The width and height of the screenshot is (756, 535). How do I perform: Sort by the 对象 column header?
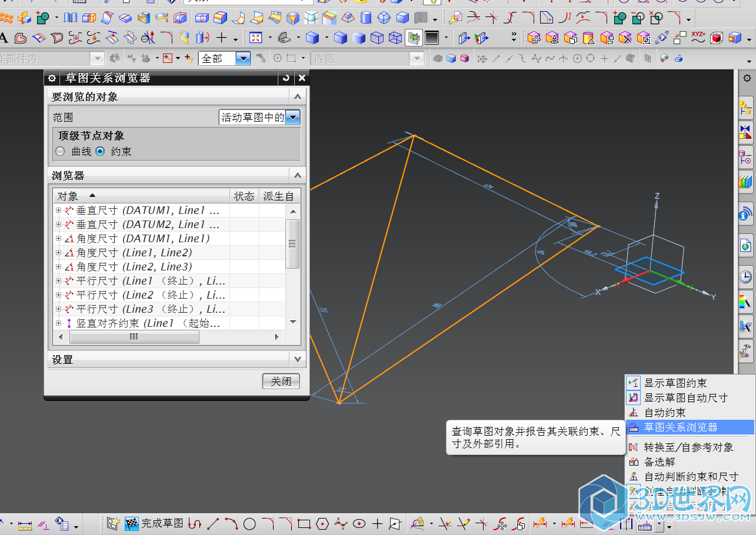point(141,196)
